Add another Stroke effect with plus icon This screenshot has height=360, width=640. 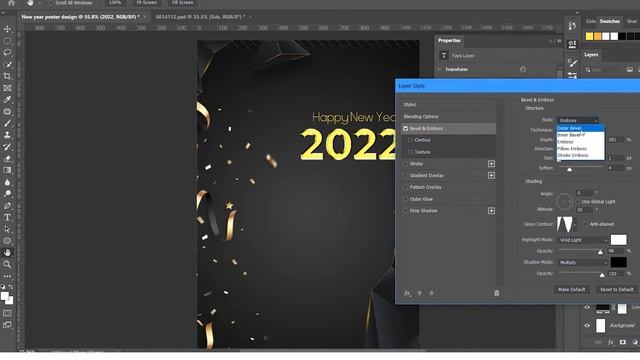[491, 164]
